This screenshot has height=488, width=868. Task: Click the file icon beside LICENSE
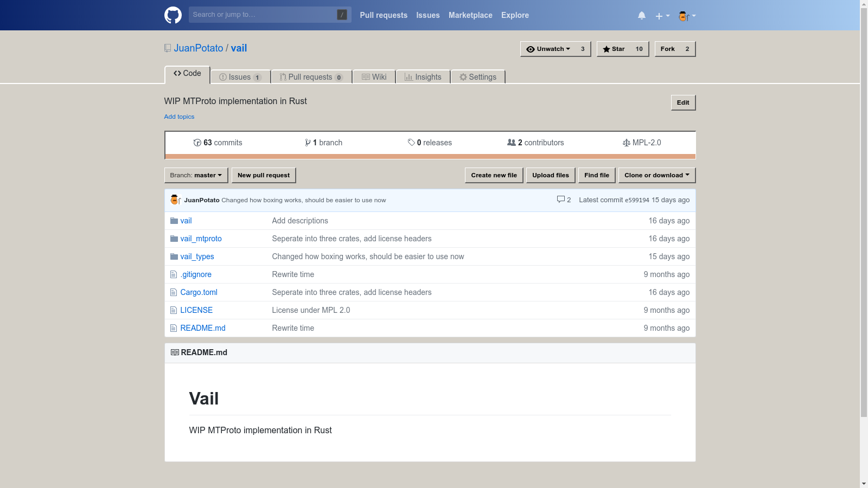[174, 310]
